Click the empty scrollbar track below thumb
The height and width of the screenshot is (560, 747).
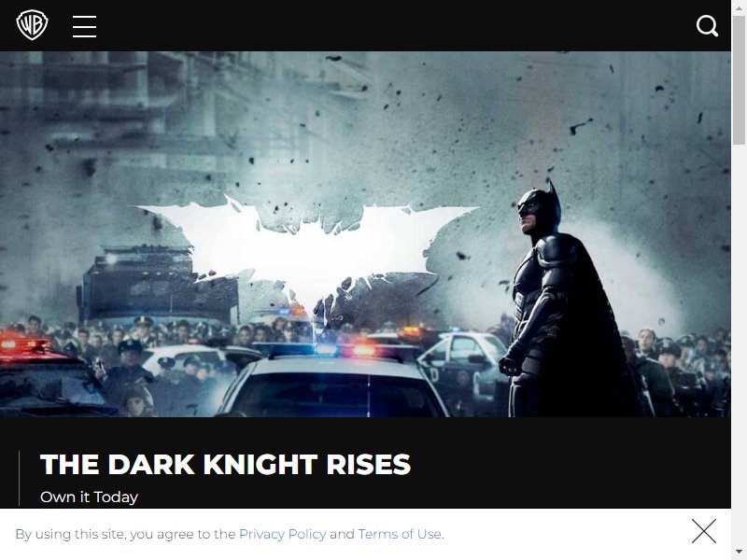[739, 343]
